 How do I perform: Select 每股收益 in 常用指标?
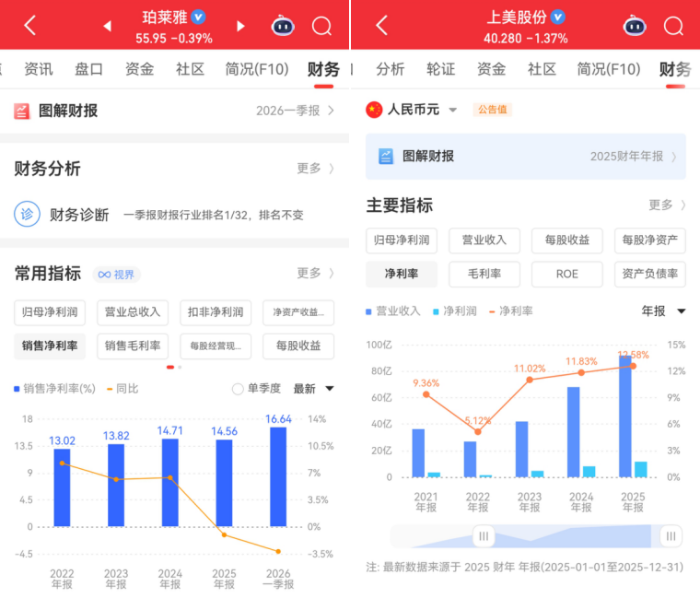coord(298,346)
